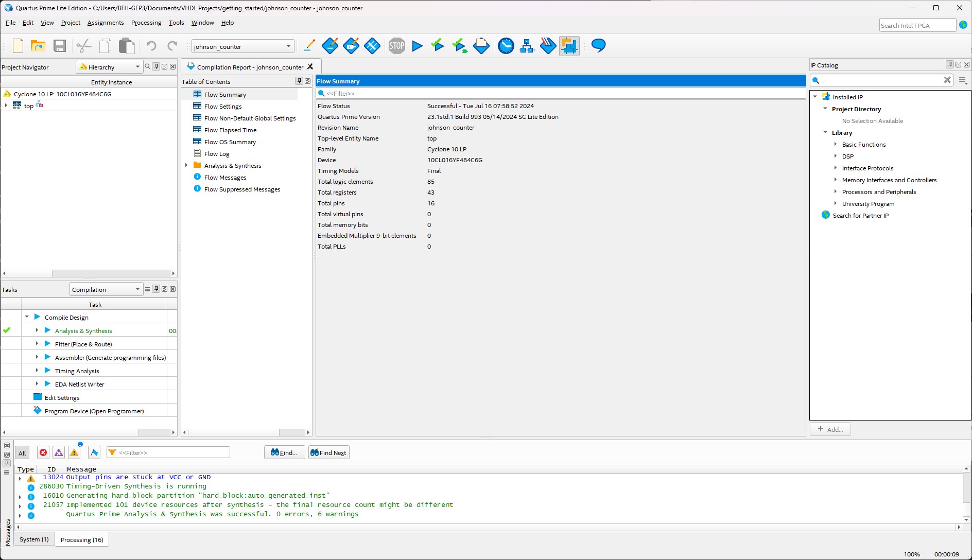Click the Search Intel FPGA field
The image size is (972, 560).
[x=917, y=25]
